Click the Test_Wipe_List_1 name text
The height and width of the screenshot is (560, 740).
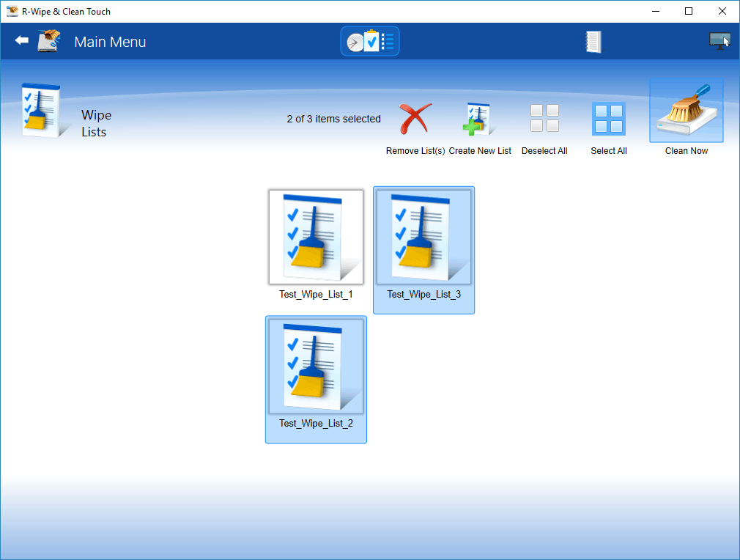pyautogui.click(x=317, y=294)
